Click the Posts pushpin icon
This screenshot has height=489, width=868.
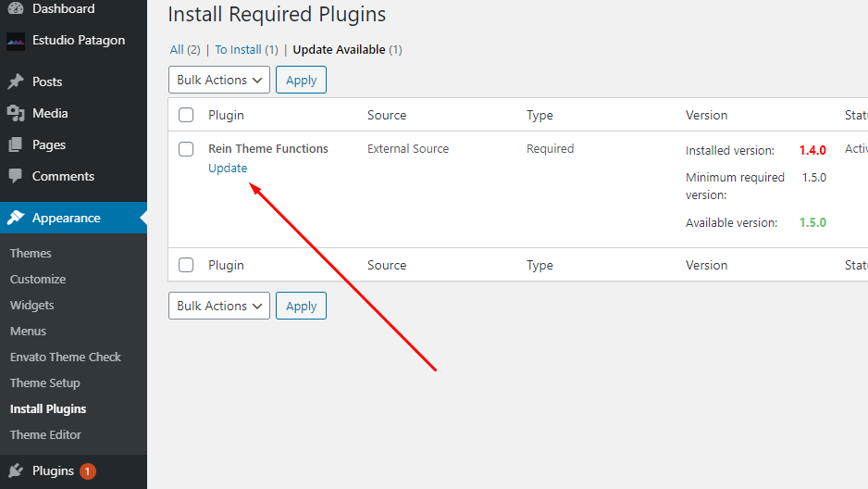pos(15,81)
